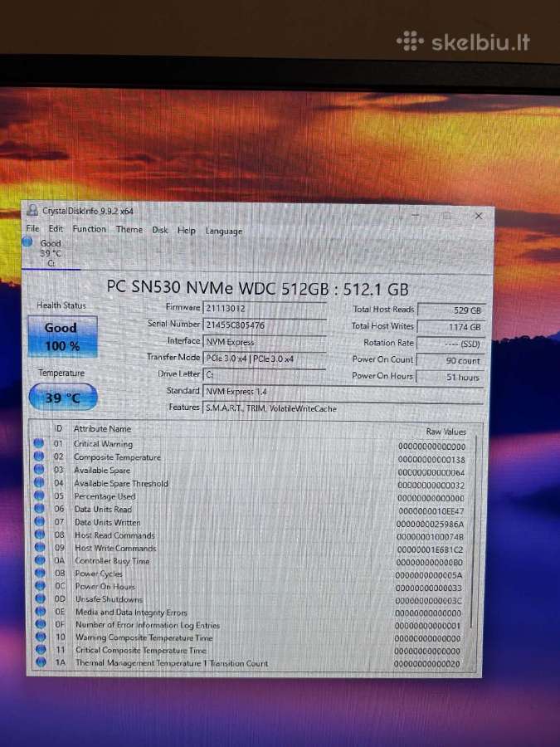Click the status orb for Composite Temperature
This screenshot has height=747, width=560.
[x=38, y=456]
